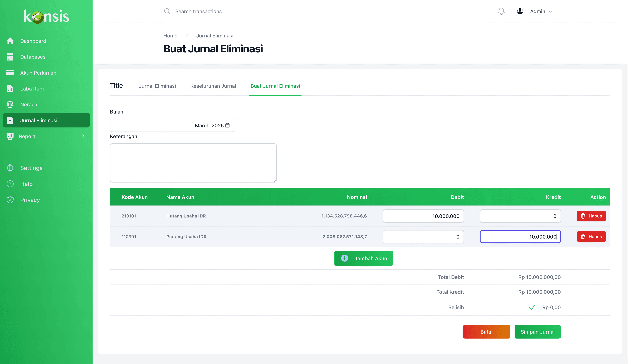The image size is (628, 364).
Task: Click the Keterangan text area
Action: 193,163
